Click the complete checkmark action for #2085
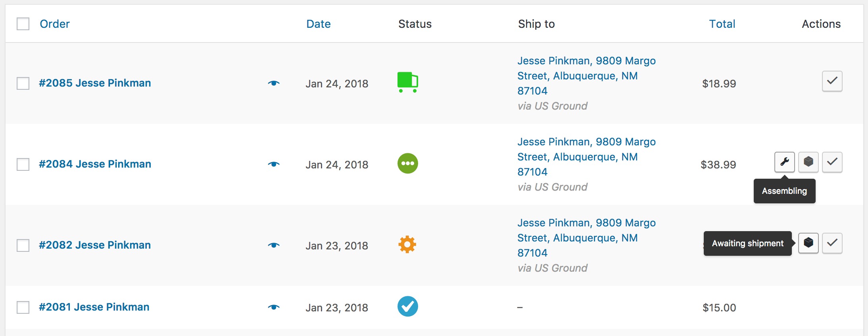The width and height of the screenshot is (868, 336). click(832, 81)
